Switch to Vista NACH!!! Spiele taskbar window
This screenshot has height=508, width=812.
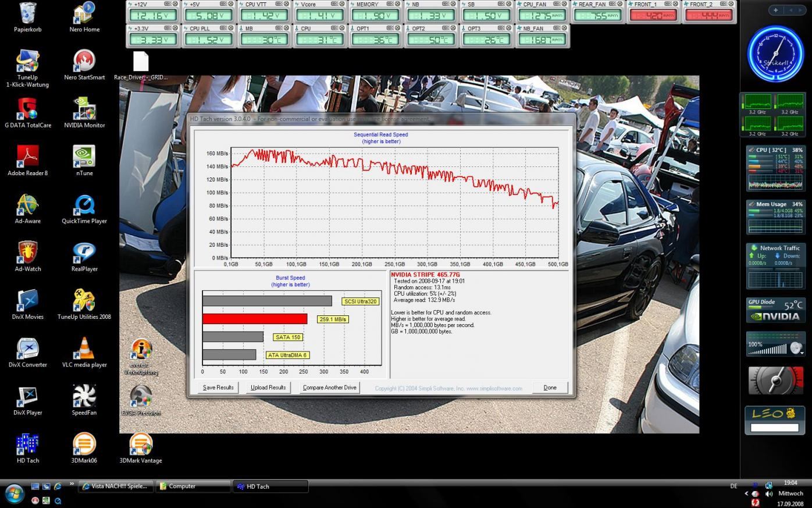pos(116,486)
